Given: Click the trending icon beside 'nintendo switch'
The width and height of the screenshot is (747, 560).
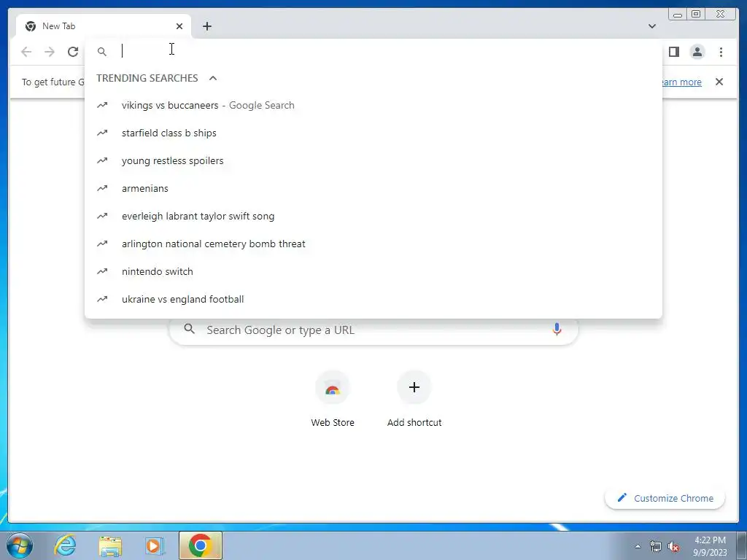Looking at the screenshot, I should pyautogui.click(x=102, y=271).
